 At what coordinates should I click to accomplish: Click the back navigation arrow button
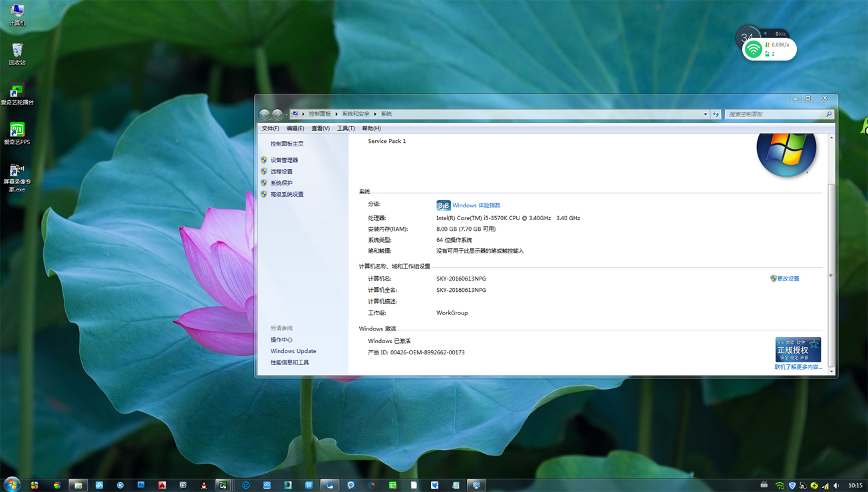265,114
